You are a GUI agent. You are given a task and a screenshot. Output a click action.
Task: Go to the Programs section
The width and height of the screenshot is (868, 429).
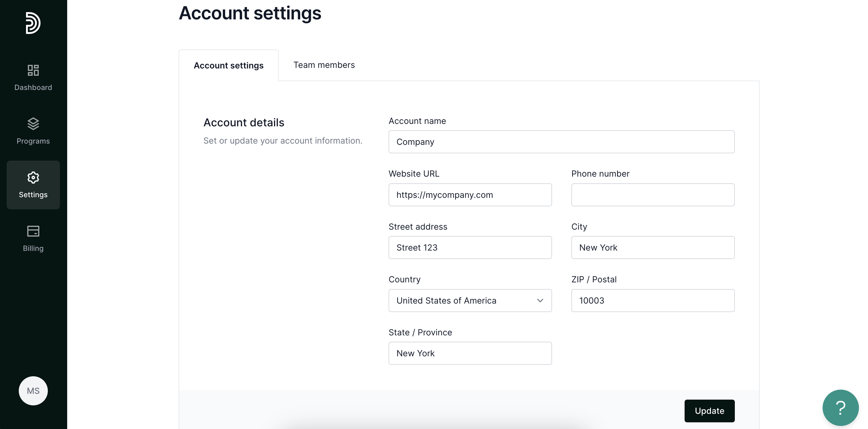(x=33, y=131)
